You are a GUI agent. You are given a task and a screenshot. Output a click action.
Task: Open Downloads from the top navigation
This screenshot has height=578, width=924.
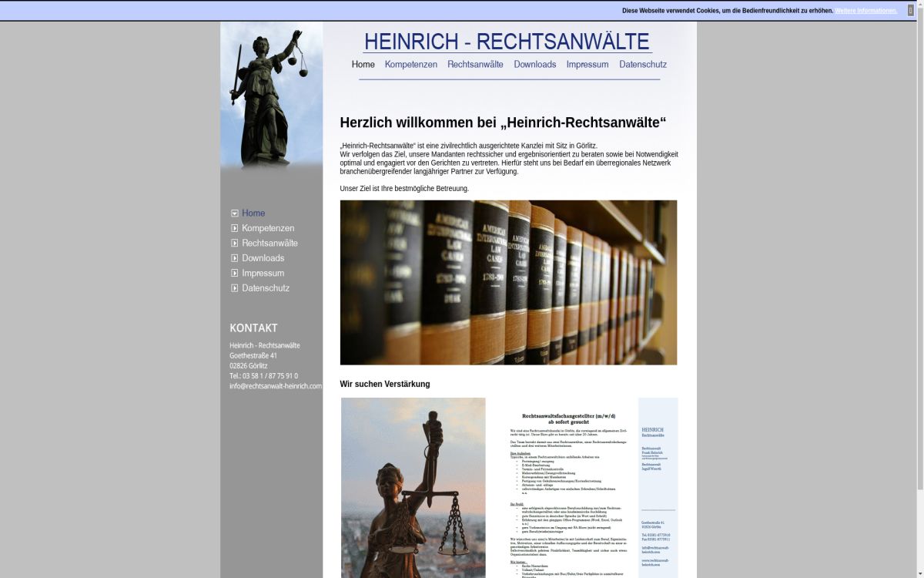coord(535,65)
